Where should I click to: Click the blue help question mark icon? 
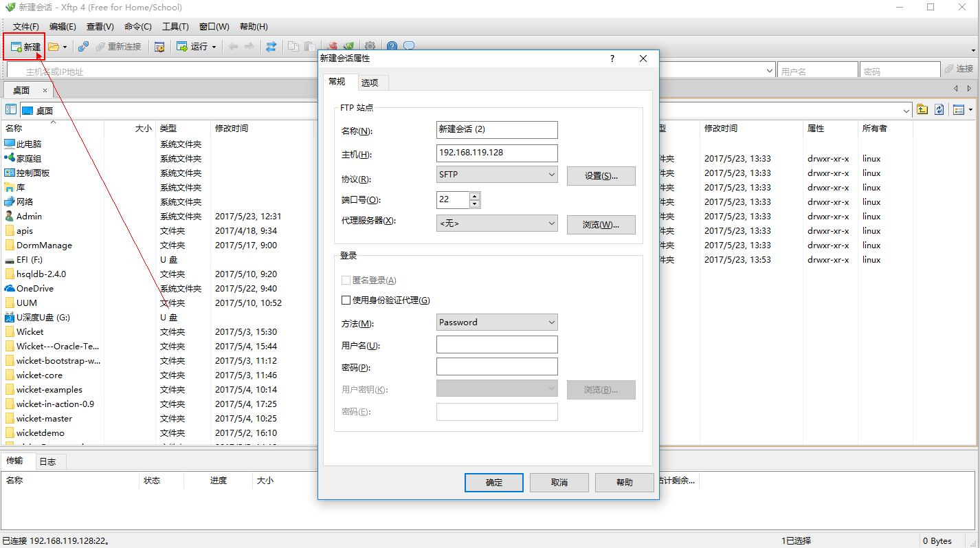click(392, 47)
